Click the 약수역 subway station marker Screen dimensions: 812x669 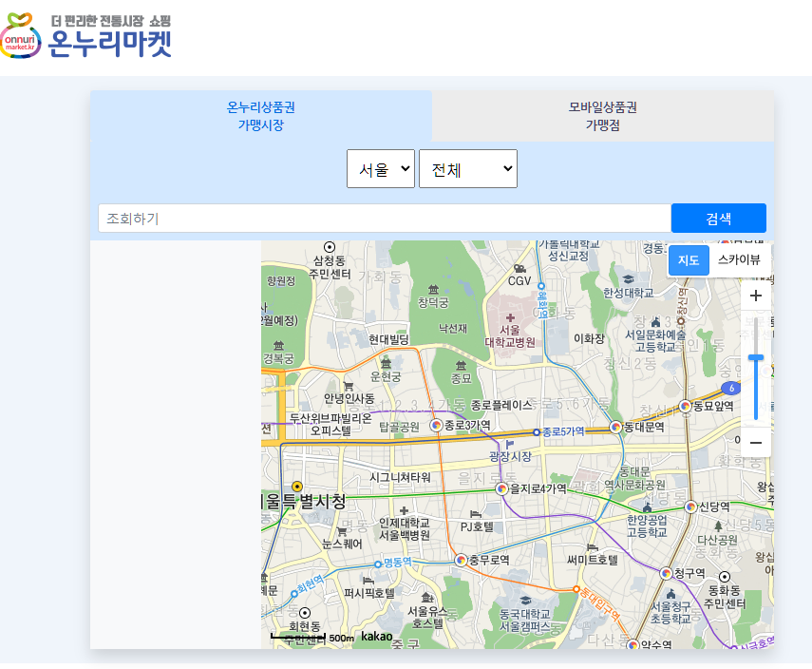[x=633, y=644]
